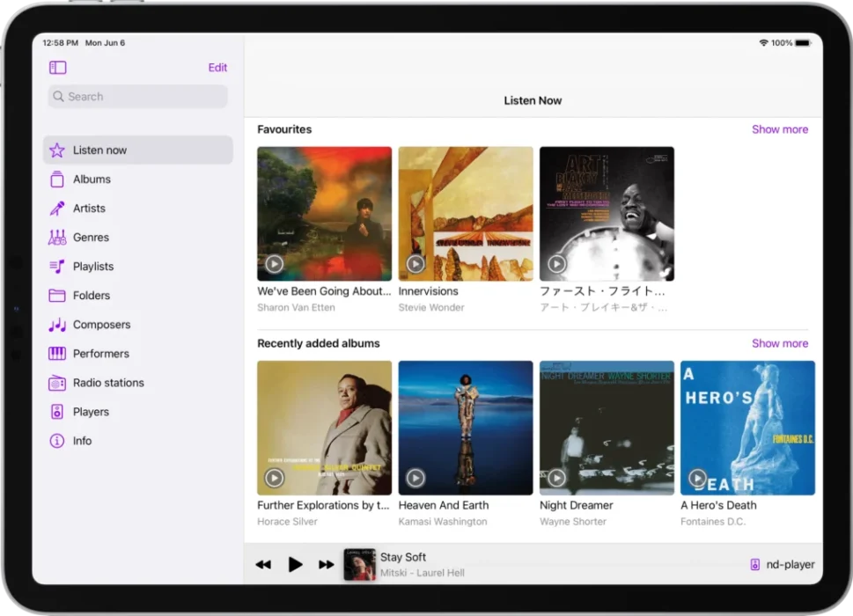Screen dimensions: 853x616
Task: Click the Fontaines D.C. artist name
Action: click(713, 522)
